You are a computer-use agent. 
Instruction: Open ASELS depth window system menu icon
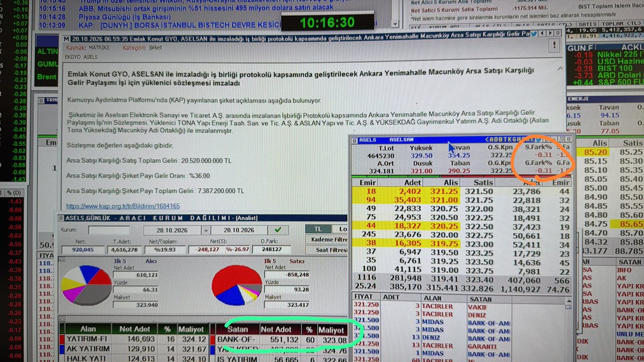355,140
